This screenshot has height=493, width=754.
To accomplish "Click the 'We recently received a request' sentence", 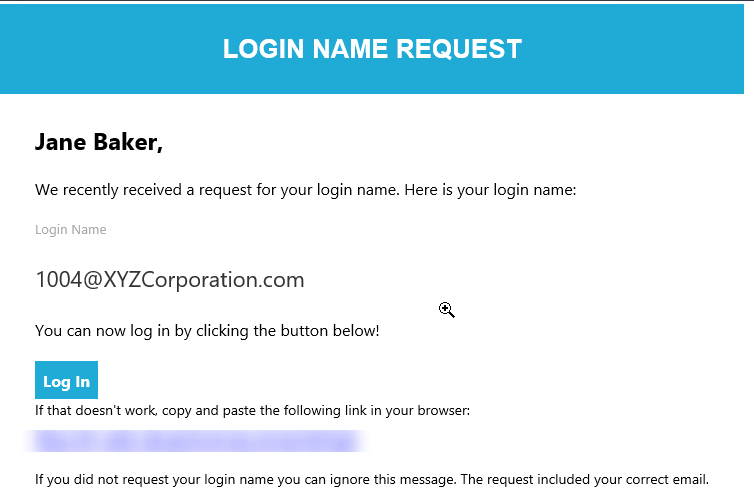I will [x=305, y=190].
